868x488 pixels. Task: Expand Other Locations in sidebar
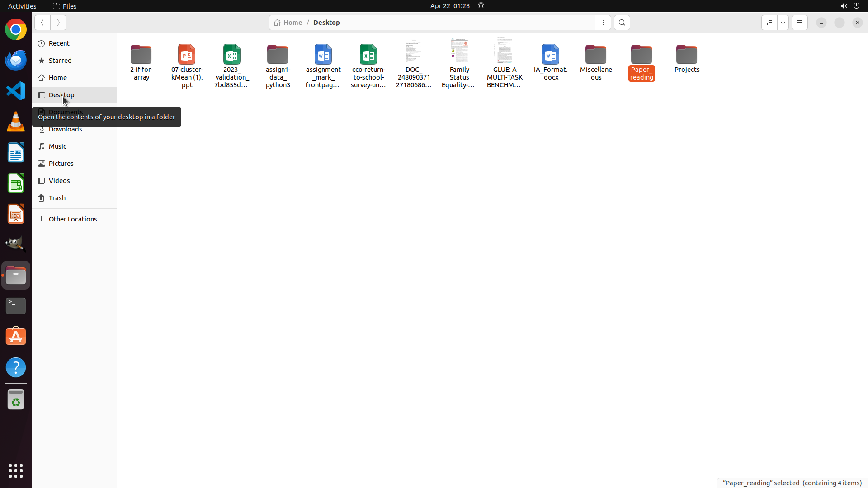(x=72, y=219)
